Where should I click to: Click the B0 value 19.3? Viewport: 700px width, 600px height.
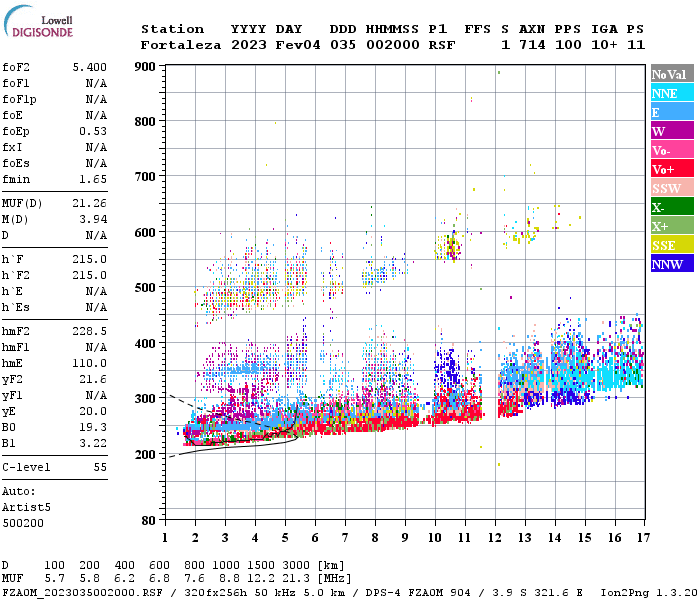(x=93, y=427)
